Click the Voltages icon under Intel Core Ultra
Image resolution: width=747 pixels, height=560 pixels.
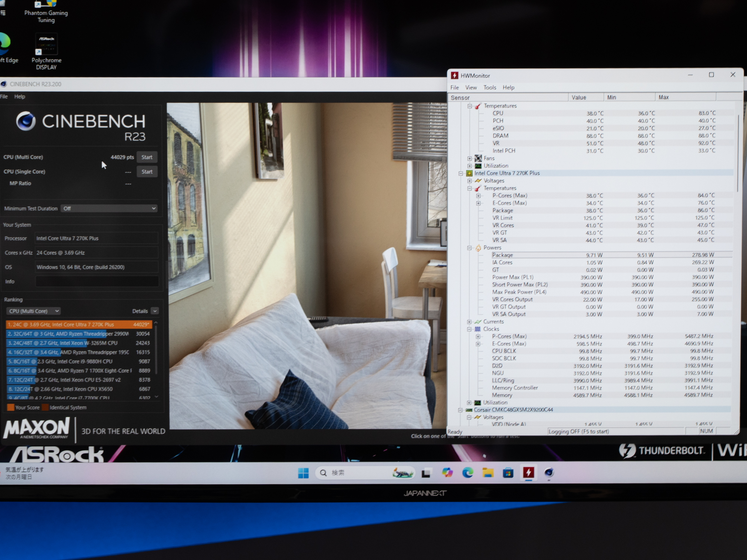click(x=478, y=181)
